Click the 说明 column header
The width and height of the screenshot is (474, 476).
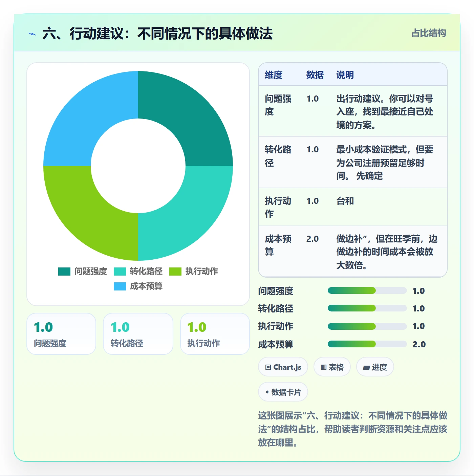[345, 75]
